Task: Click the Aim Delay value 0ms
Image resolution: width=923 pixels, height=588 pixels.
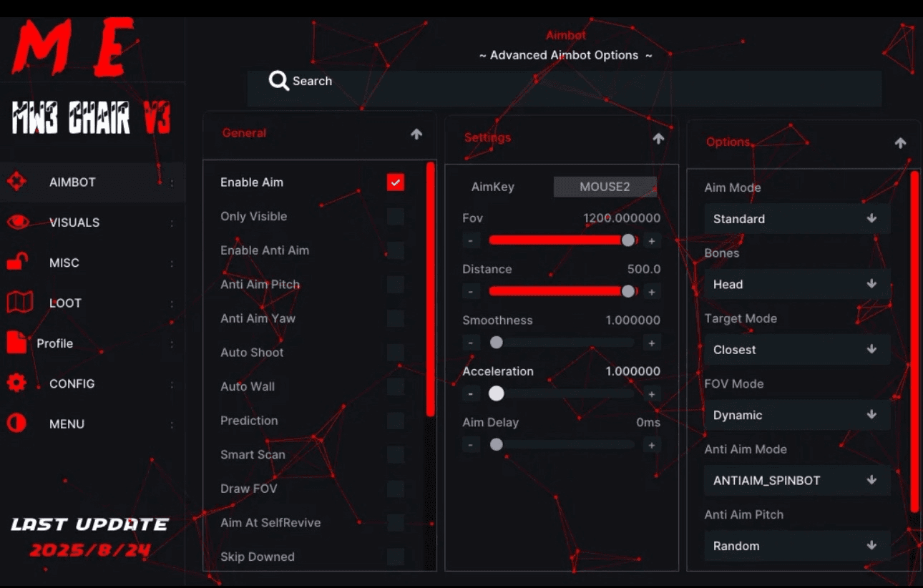Action: click(648, 423)
